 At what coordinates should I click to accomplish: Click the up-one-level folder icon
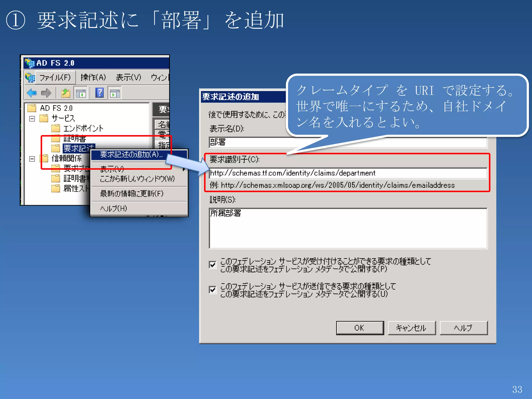tap(66, 93)
